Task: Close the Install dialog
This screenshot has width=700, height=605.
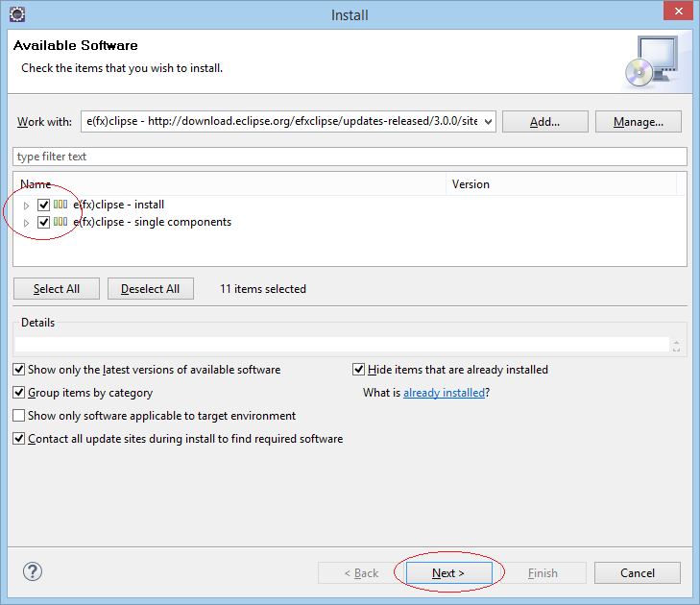Action: [678, 11]
